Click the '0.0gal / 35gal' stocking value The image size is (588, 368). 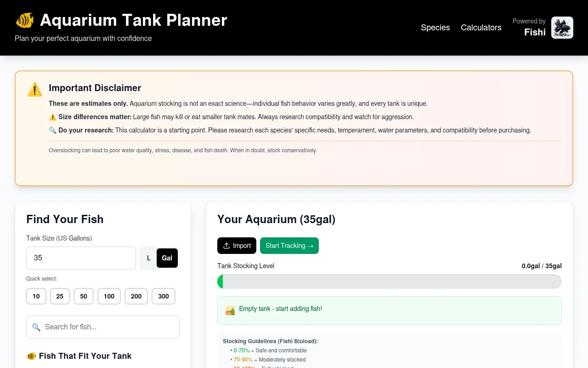(542, 266)
